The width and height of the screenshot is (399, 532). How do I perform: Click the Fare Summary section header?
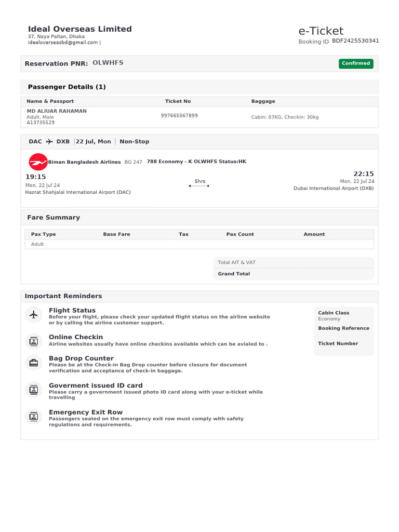pos(54,217)
